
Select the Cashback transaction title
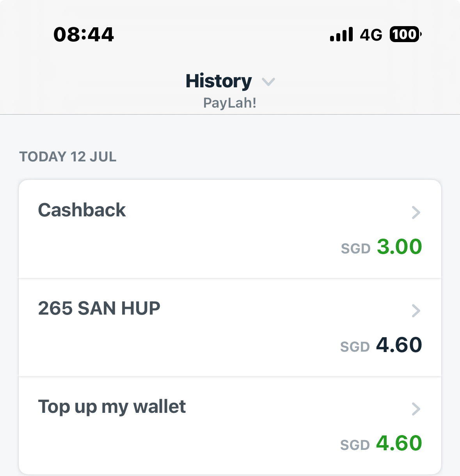click(x=82, y=210)
